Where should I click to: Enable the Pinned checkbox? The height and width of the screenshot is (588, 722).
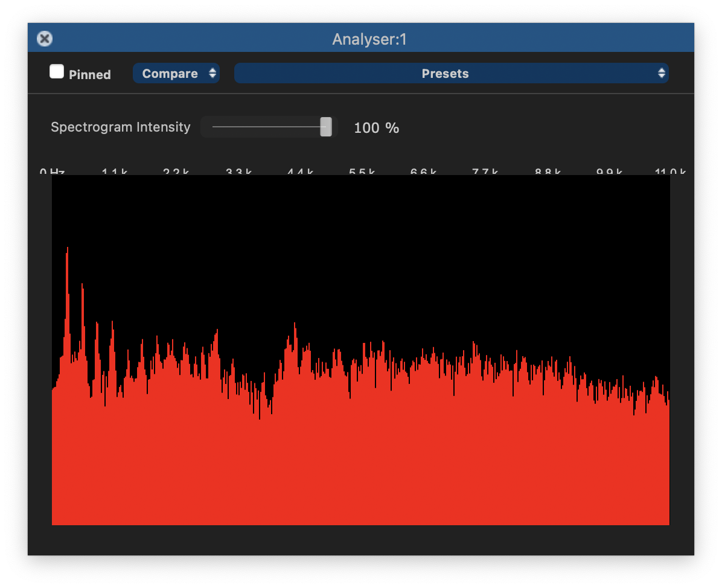pos(57,72)
